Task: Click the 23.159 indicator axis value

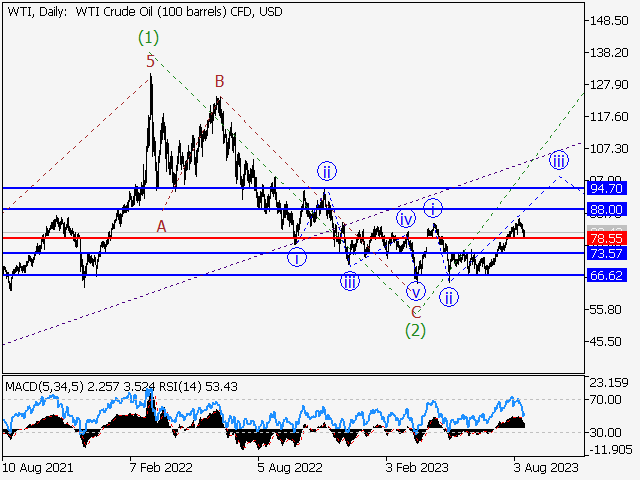Action: pos(609,383)
